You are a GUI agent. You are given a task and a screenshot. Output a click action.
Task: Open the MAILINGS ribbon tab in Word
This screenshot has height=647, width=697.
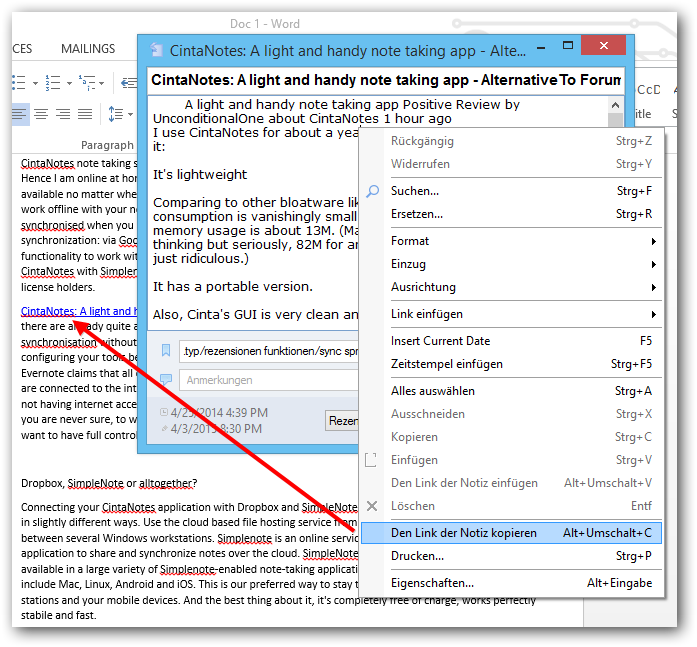88,48
